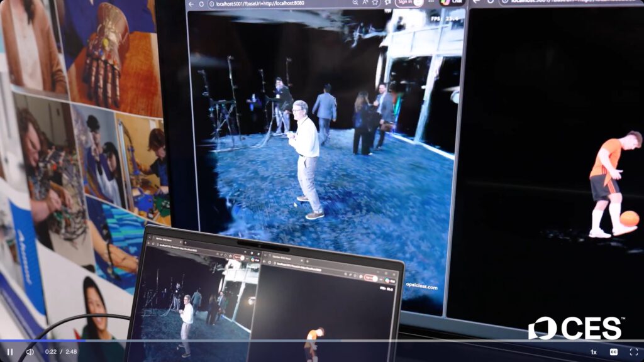Click the CES logo watermark

pos(575,328)
